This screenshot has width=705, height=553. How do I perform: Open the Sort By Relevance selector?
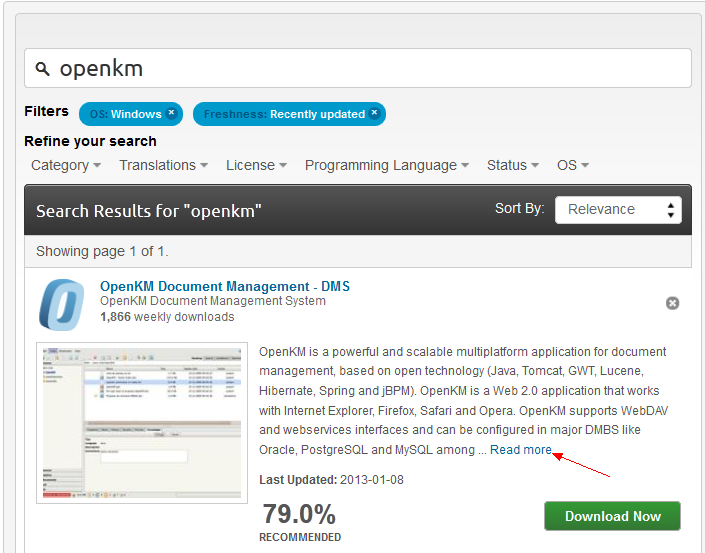(618, 210)
